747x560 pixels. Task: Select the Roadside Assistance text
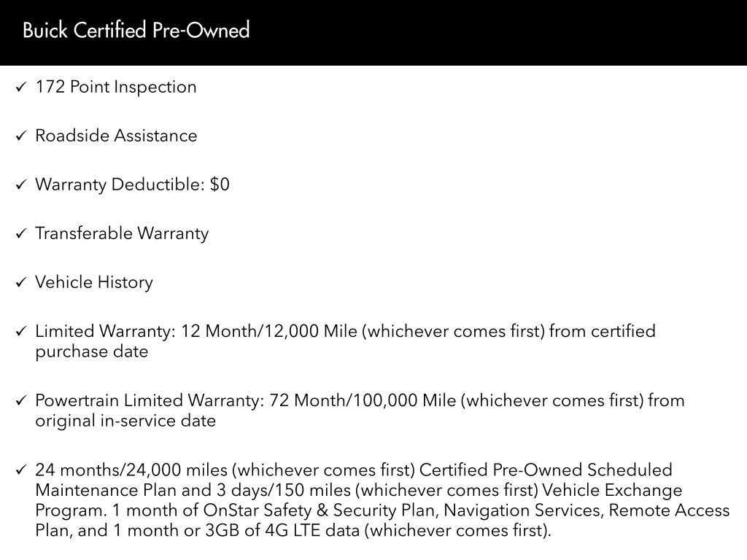click(x=116, y=136)
